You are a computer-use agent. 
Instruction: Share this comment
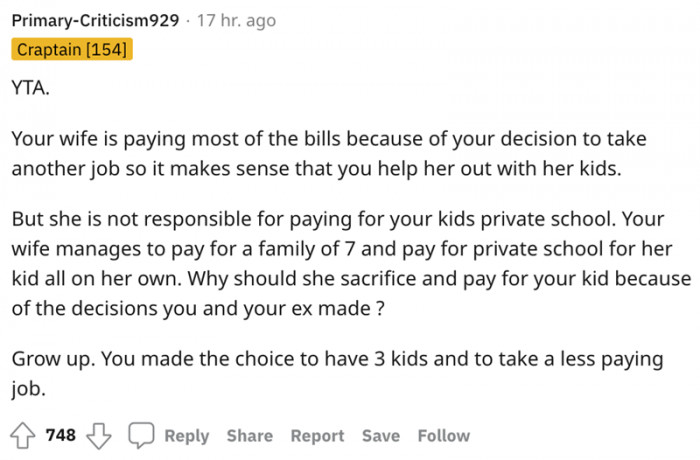[x=249, y=435]
